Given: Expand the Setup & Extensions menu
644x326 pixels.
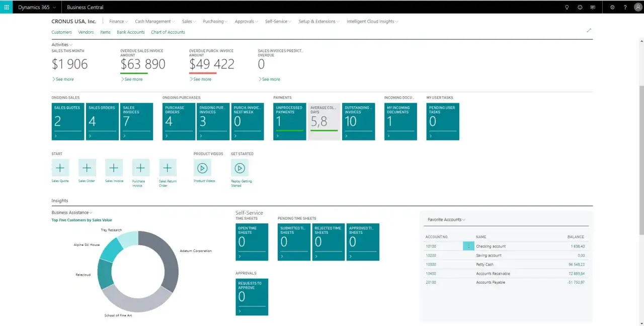Looking at the screenshot, I should [319, 22].
